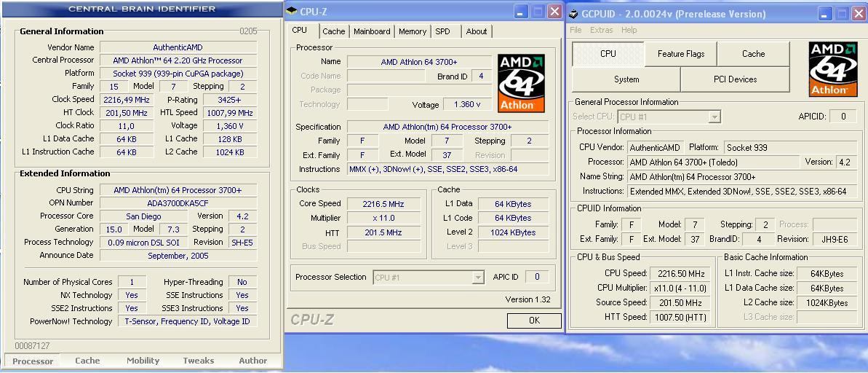Click CPU-Z Multiplier value x 11.0
This screenshot has height=373, width=868.
tap(383, 218)
